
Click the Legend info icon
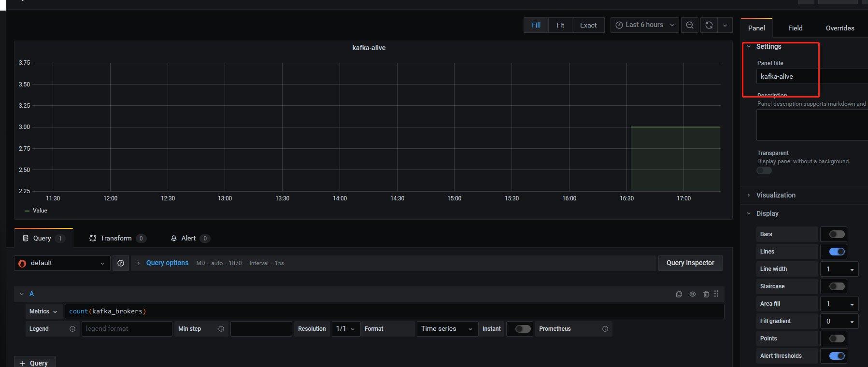point(72,329)
